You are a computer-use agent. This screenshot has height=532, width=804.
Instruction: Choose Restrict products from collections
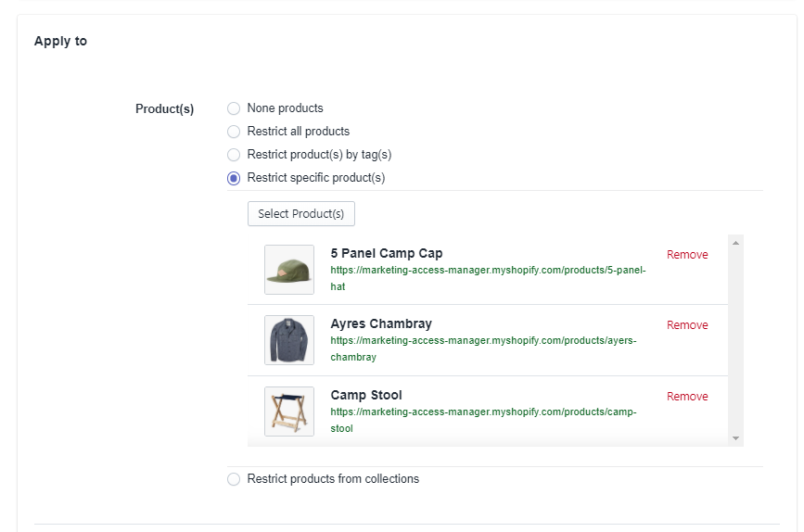pos(234,479)
